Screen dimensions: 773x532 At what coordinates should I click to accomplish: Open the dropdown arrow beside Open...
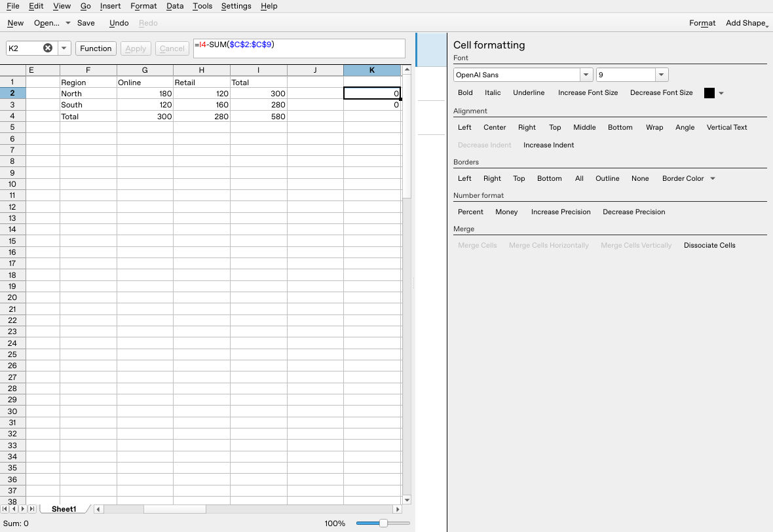click(x=68, y=23)
